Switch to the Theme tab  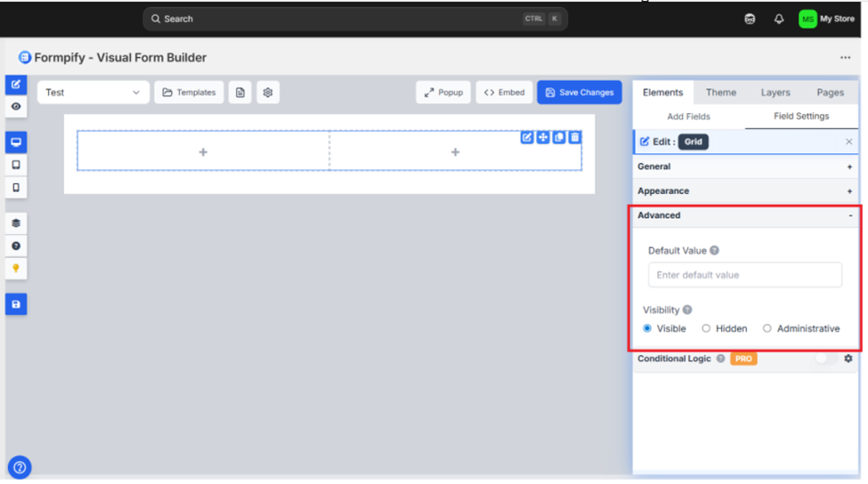coord(720,93)
